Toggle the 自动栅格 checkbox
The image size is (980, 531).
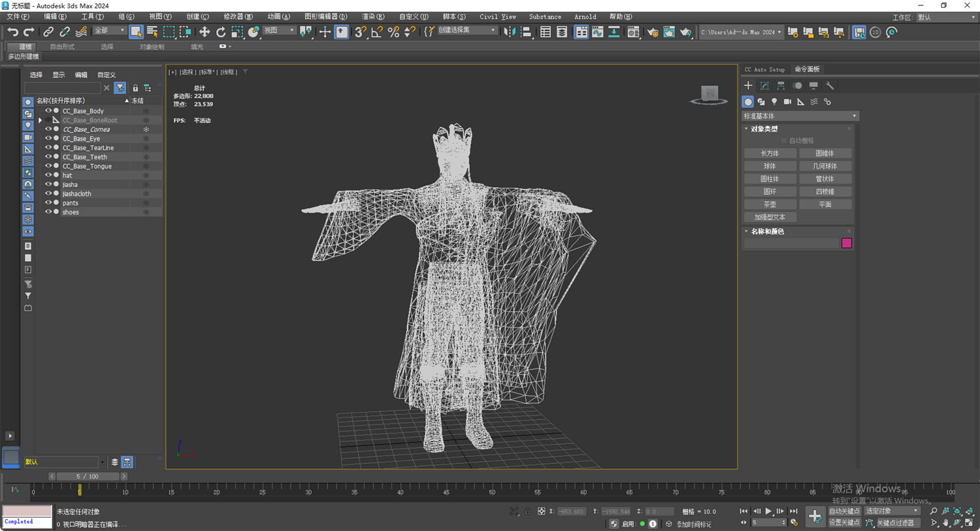784,141
